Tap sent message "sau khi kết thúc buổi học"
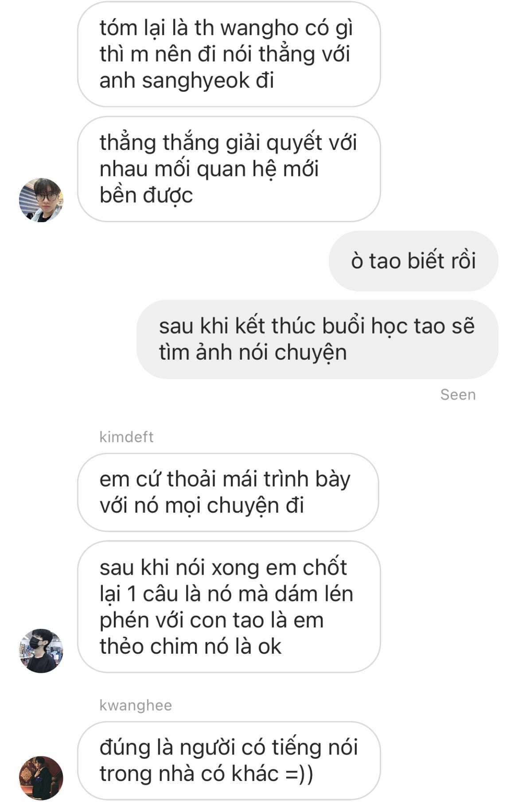The width and height of the screenshot is (518, 812). [317, 339]
